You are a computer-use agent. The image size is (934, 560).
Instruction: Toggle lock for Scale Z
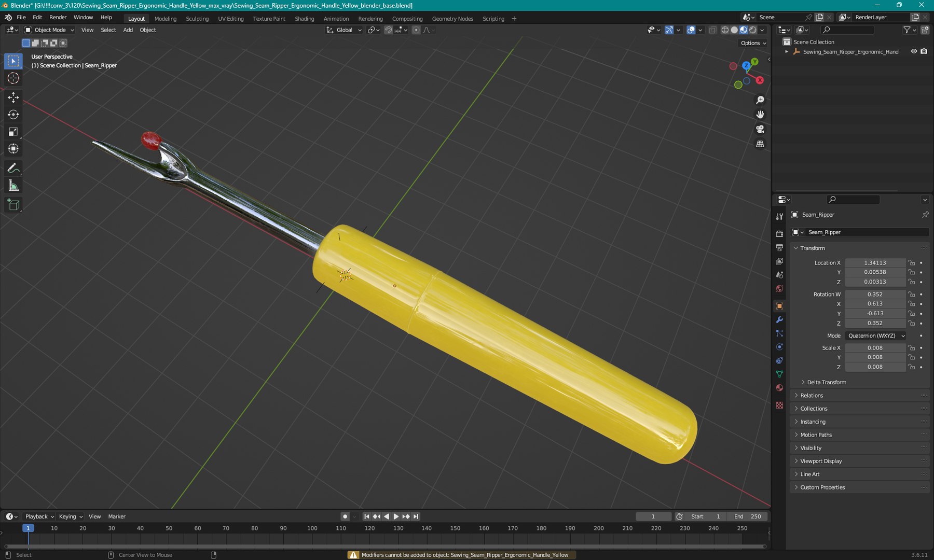tap(912, 367)
